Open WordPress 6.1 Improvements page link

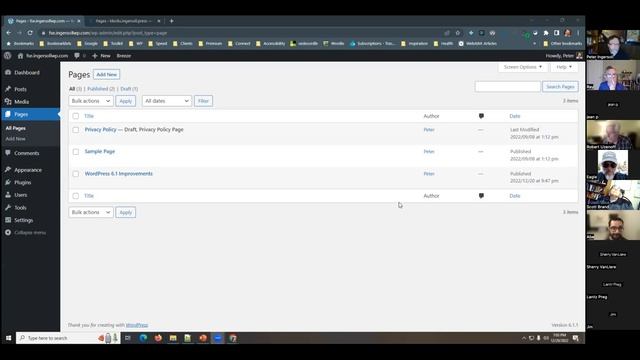(118, 173)
